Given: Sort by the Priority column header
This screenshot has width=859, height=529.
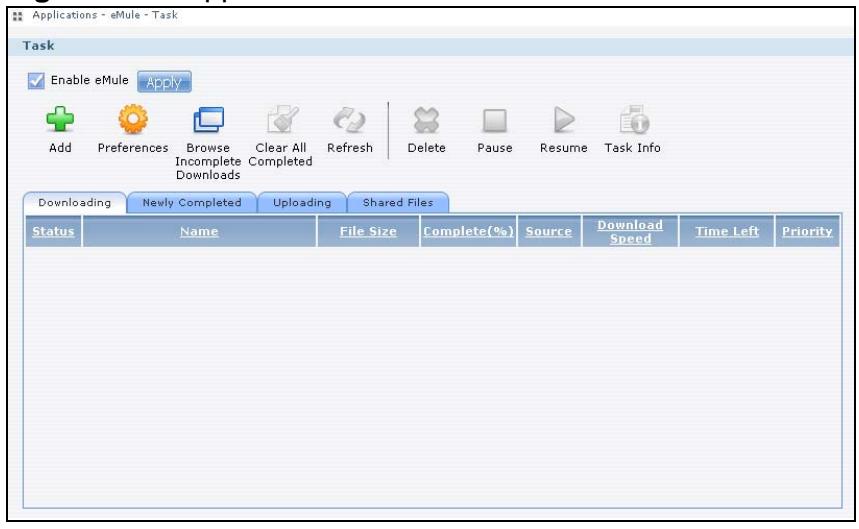Looking at the screenshot, I should pyautogui.click(x=807, y=232).
